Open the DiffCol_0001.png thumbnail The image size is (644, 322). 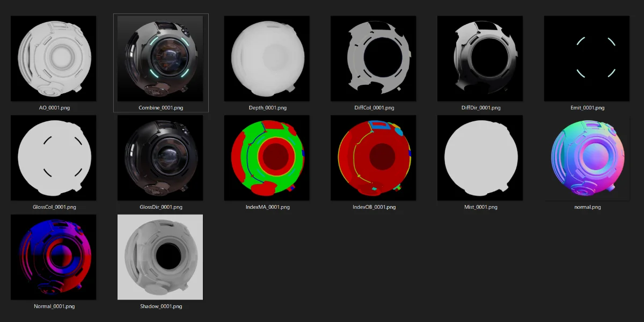373,58
